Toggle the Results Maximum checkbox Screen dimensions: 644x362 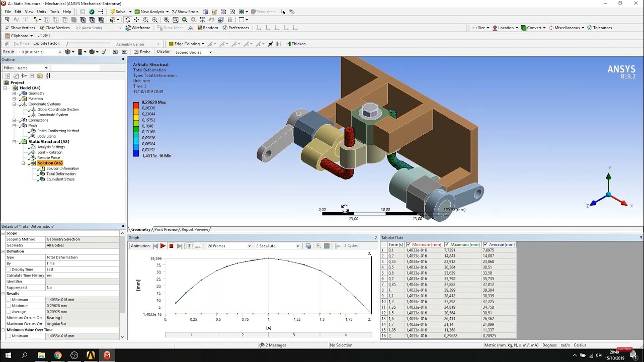[x=9, y=306]
